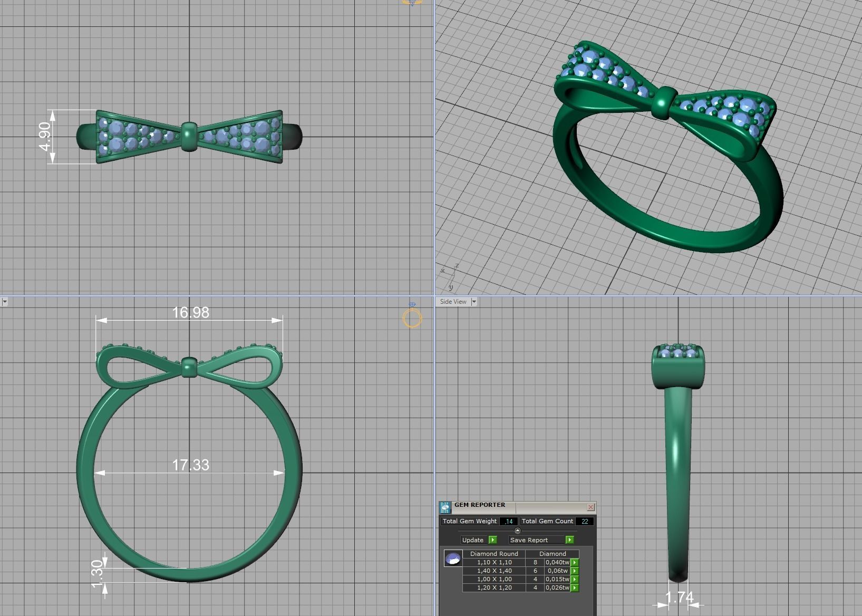The width and height of the screenshot is (862, 616).
Task: Click the Side View viewport label
Action: pyautogui.click(x=453, y=302)
